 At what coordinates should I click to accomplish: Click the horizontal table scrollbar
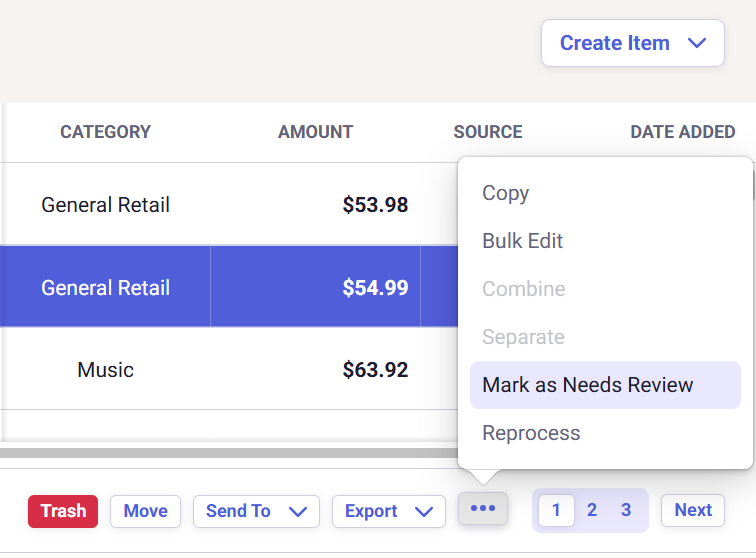(x=229, y=453)
